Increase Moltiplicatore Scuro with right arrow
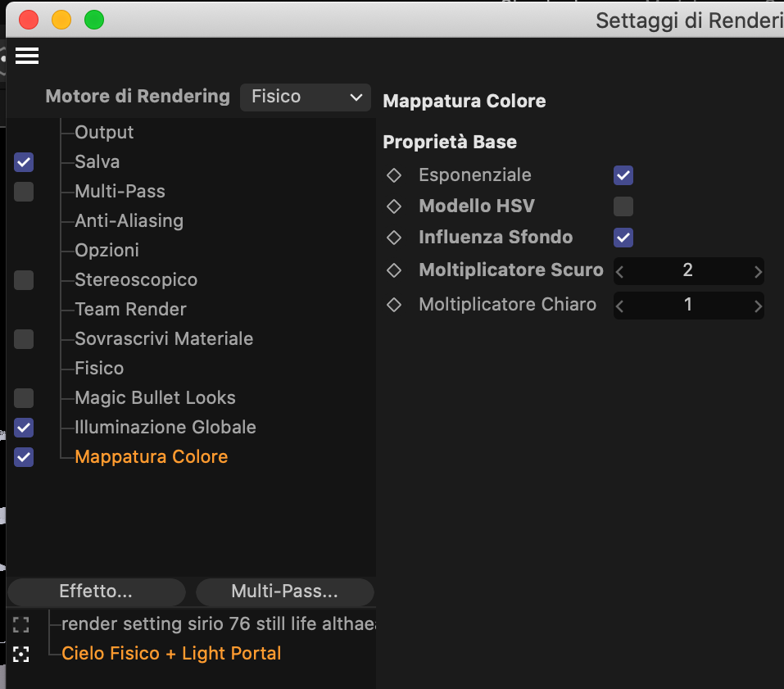Screen dimensions: 784x689 tap(758, 271)
